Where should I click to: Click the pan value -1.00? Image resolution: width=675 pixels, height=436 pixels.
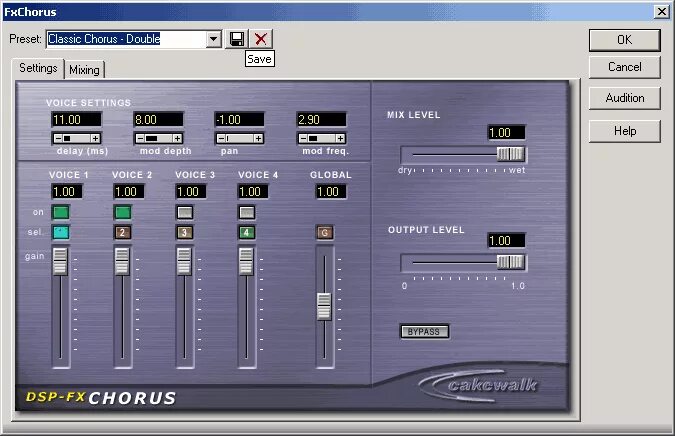coord(240,120)
